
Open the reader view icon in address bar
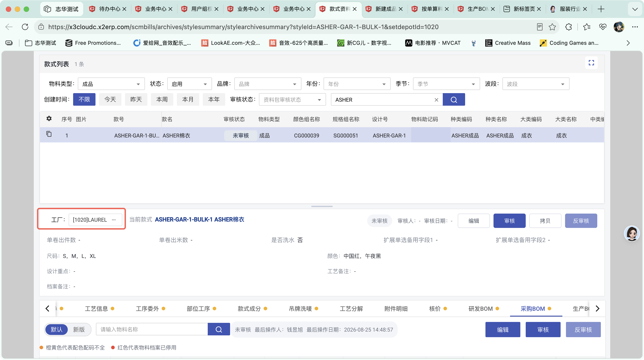[x=540, y=27]
